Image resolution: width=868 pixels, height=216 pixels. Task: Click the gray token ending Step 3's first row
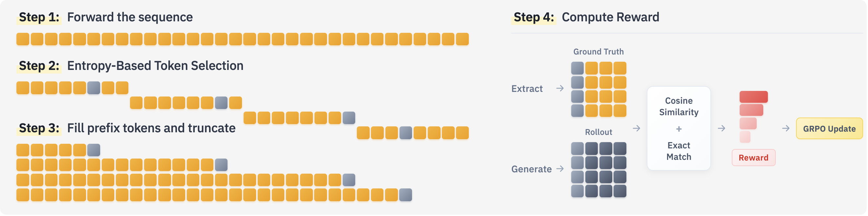pos(94,150)
